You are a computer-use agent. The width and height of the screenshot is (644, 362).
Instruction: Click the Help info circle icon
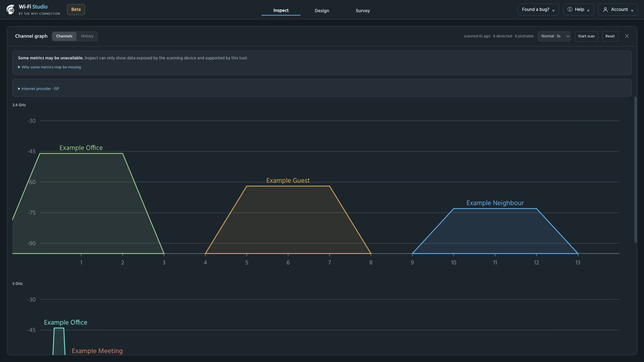click(570, 9)
